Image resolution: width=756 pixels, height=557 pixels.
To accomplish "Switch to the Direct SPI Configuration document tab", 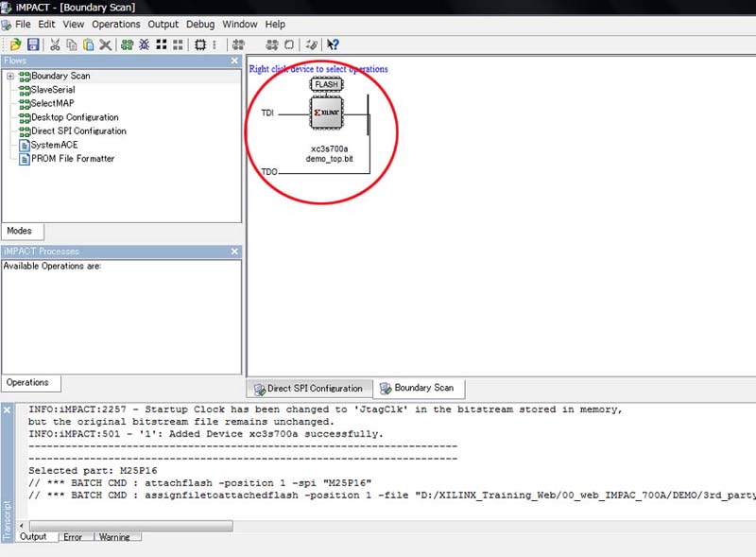I will click(310, 389).
